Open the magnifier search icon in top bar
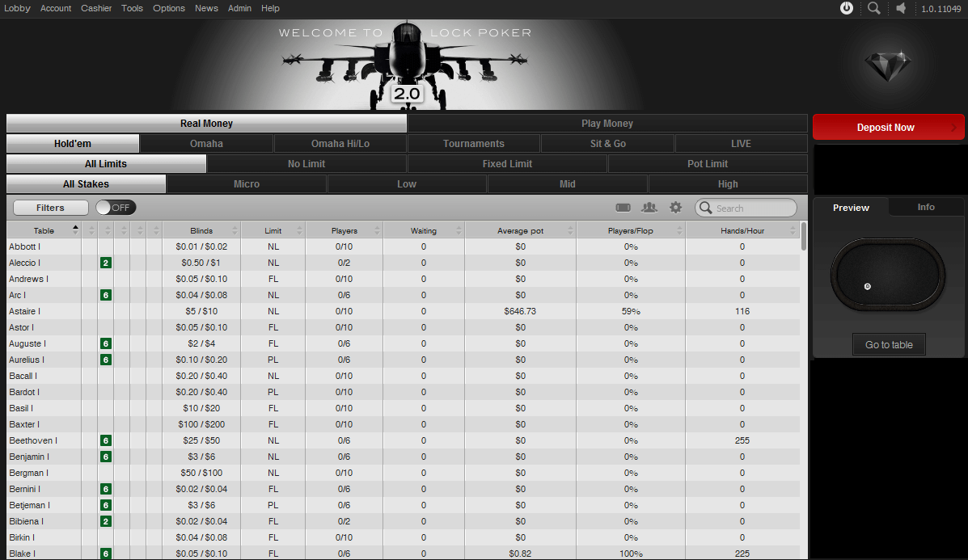This screenshot has width=968, height=560. tap(873, 8)
